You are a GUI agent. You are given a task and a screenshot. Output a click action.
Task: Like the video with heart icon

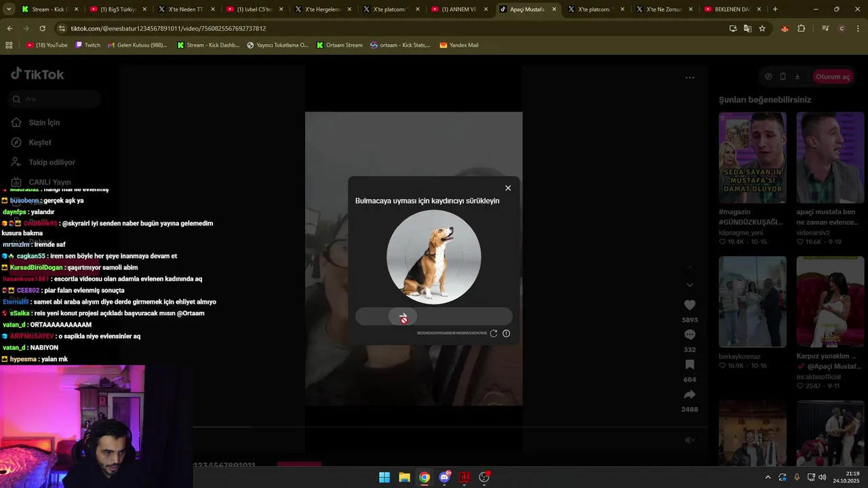[x=690, y=305]
